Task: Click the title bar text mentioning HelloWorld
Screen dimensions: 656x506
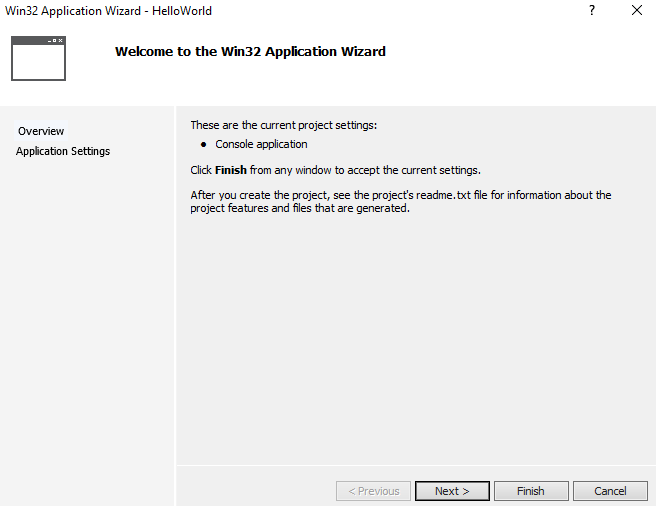Action: pyautogui.click(x=108, y=11)
